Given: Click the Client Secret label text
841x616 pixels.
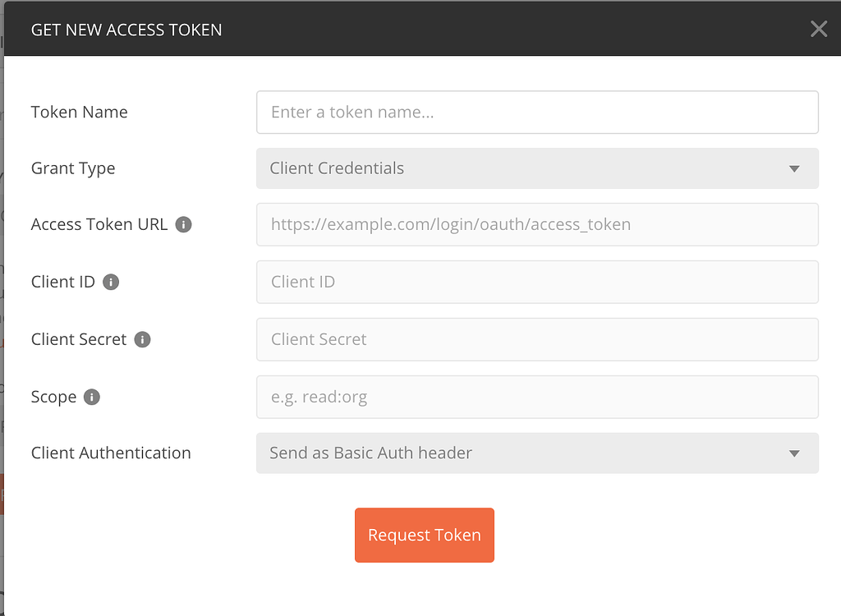Looking at the screenshot, I should (79, 339).
